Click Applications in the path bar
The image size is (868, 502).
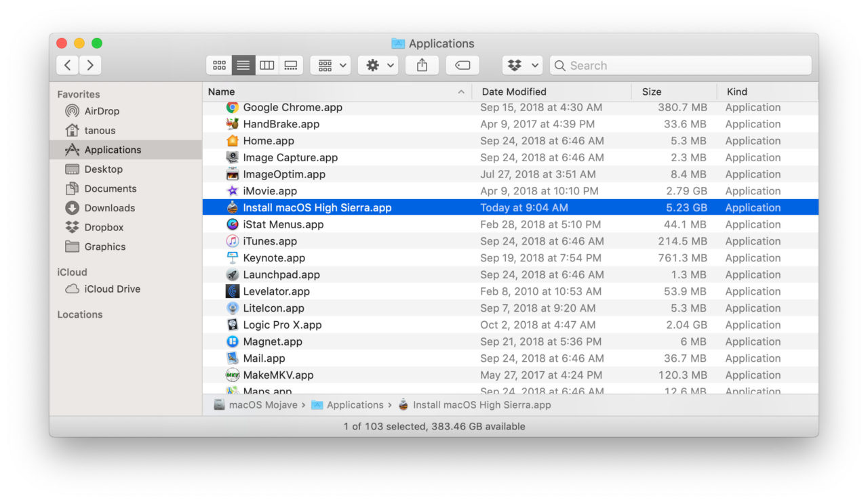[x=348, y=404]
